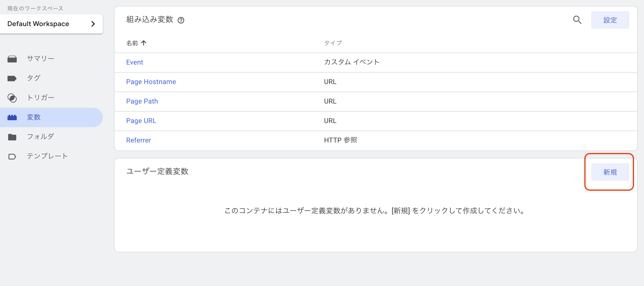Go to the サマリー menu item
This screenshot has width=644, height=286.
pos(40,59)
